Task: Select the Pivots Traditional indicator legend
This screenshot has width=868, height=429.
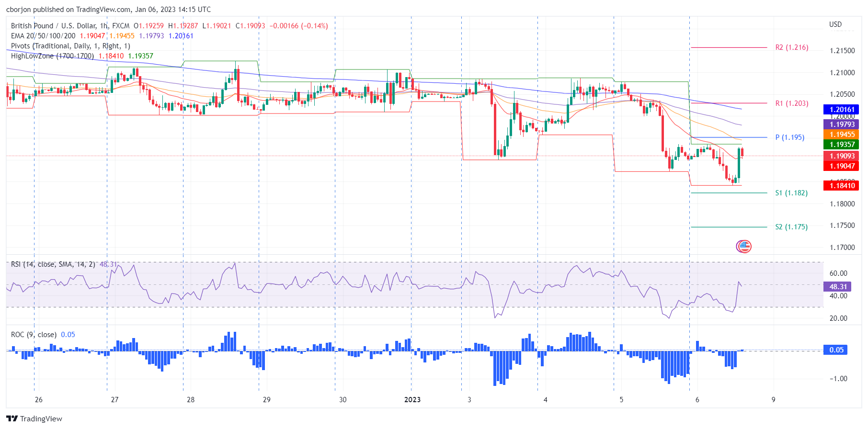Action: [70, 46]
